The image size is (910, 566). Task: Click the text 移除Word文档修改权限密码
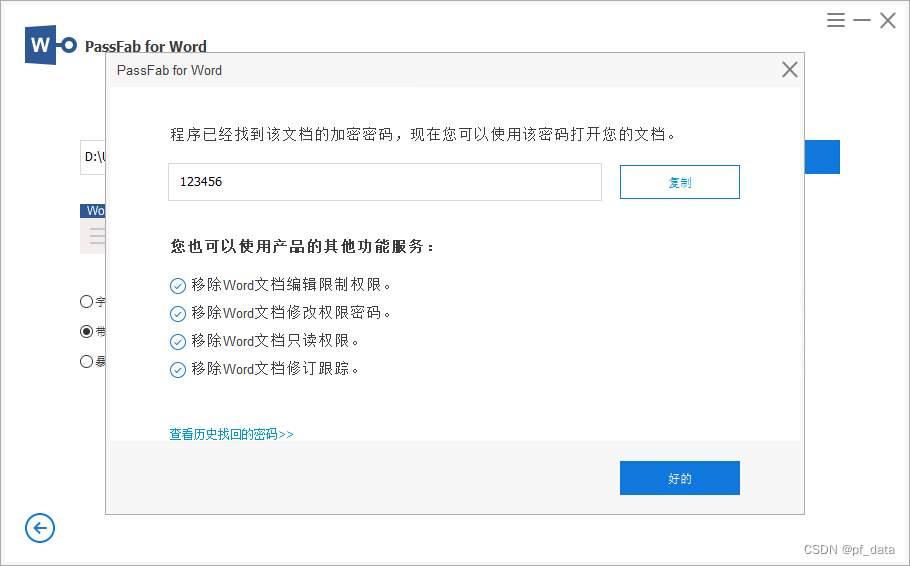[291, 312]
